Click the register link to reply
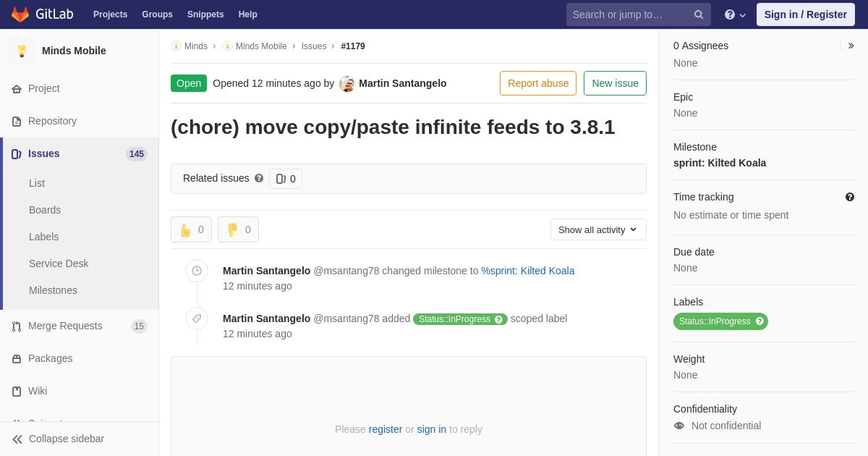868x456 pixels. tap(386, 429)
